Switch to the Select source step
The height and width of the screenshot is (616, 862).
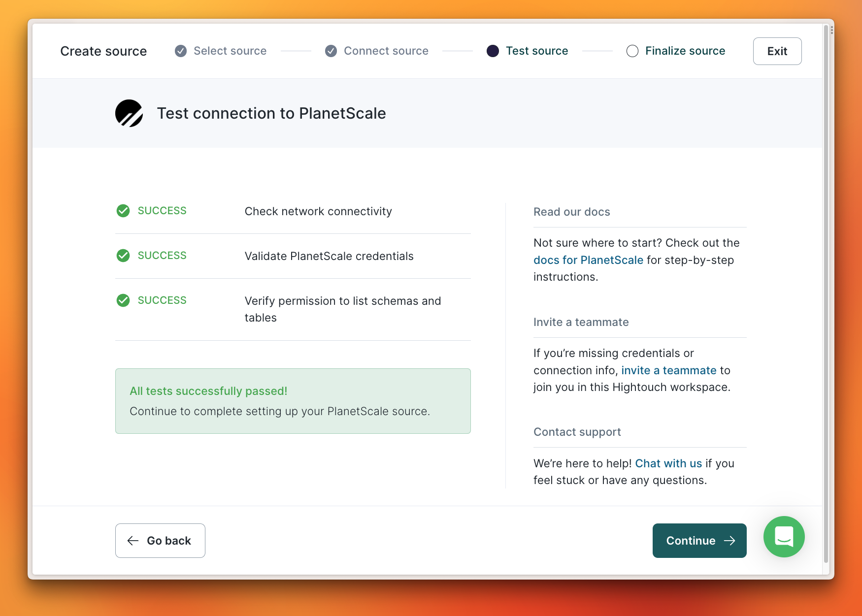point(230,51)
